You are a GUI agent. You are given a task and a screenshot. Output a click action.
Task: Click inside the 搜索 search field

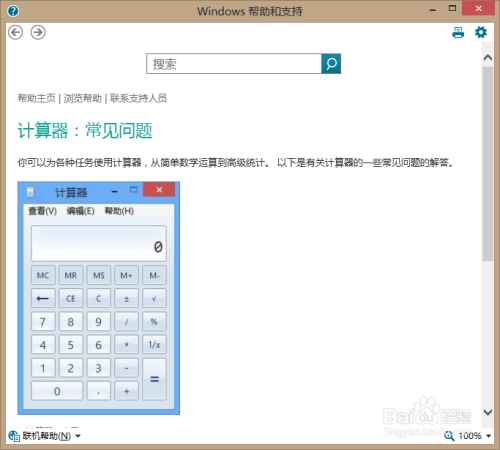(x=234, y=63)
